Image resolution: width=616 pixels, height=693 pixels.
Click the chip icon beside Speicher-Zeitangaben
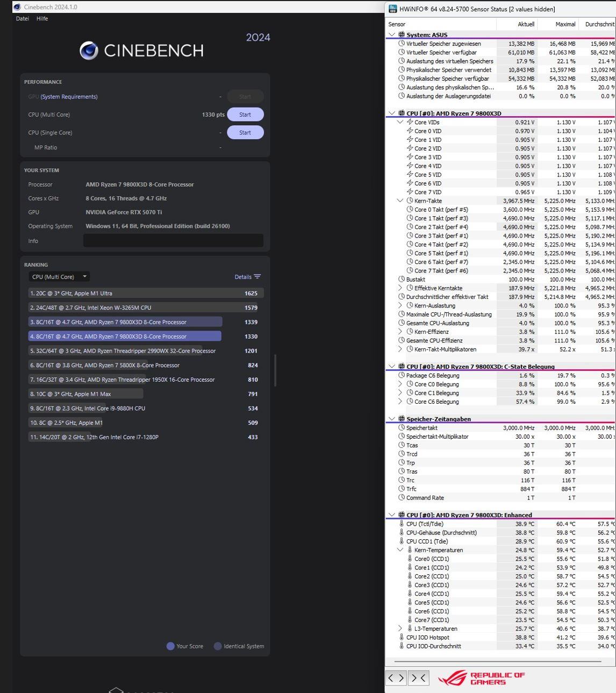tap(402, 419)
